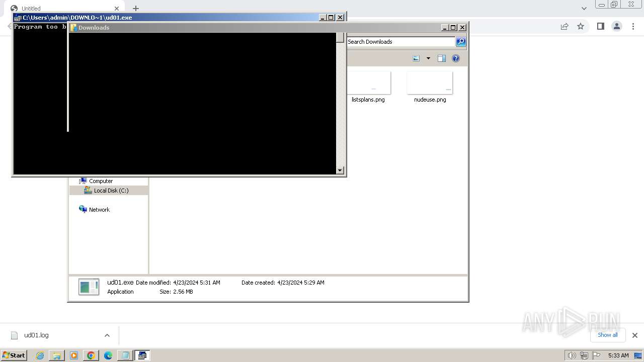Open Explorer Help question mark icon

456,58
